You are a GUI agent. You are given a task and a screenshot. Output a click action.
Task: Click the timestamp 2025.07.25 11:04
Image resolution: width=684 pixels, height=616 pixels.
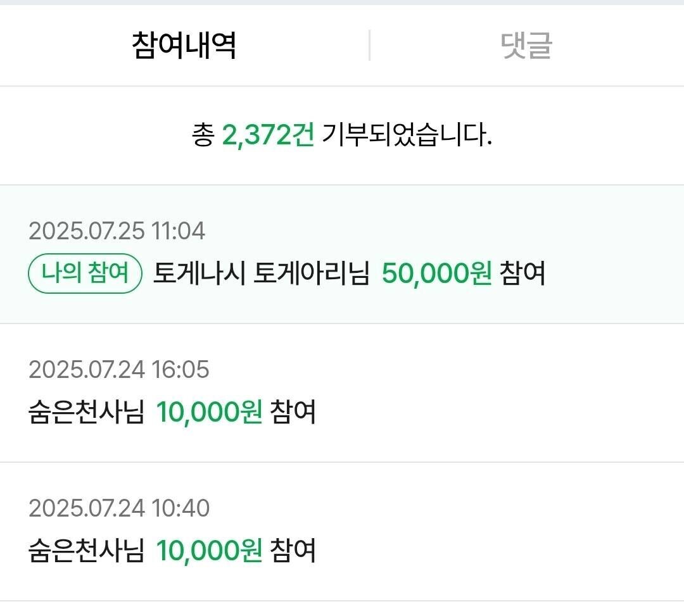[117, 231]
